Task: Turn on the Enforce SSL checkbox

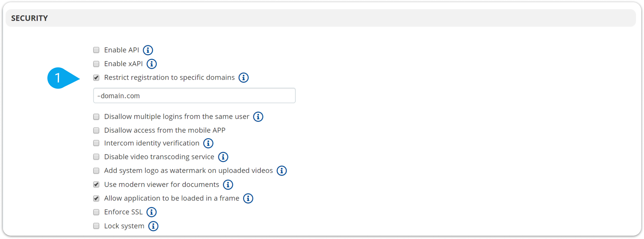Action: (x=96, y=212)
